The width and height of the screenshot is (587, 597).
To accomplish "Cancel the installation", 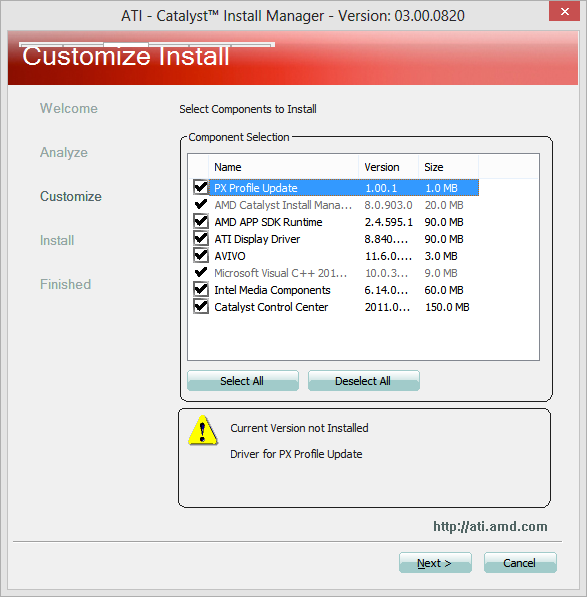I will click(520, 563).
